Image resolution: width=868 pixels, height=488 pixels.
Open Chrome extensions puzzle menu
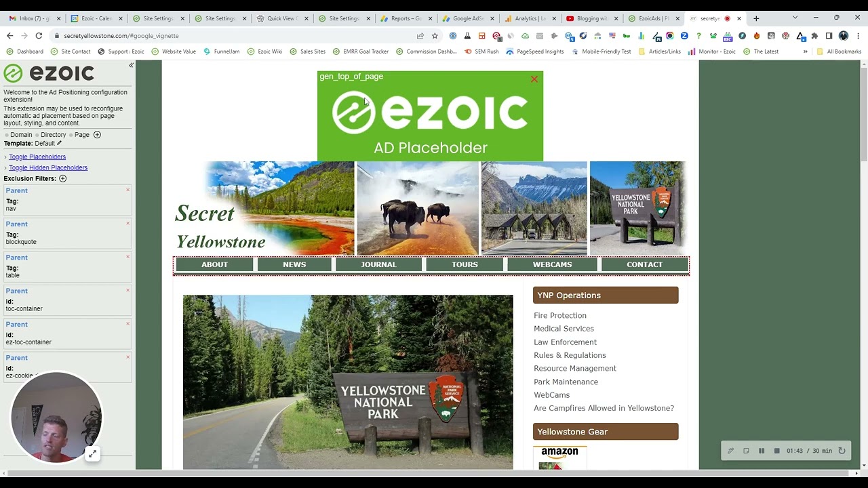(x=814, y=36)
